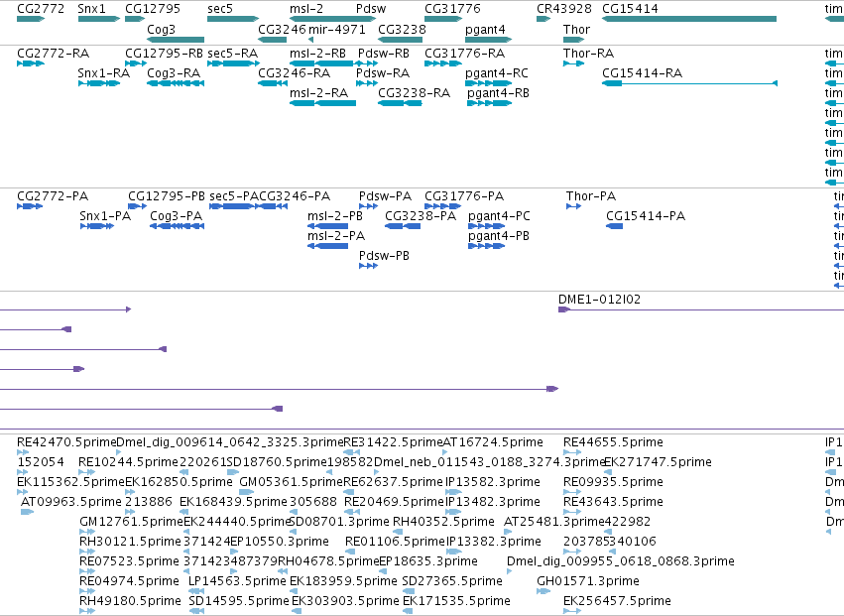Image resolution: width=844 pixels, height=616 pixels.
Task: Select the mir-4971 small arrow glyph
Action: pyautogui.click(x=310, y=40)
